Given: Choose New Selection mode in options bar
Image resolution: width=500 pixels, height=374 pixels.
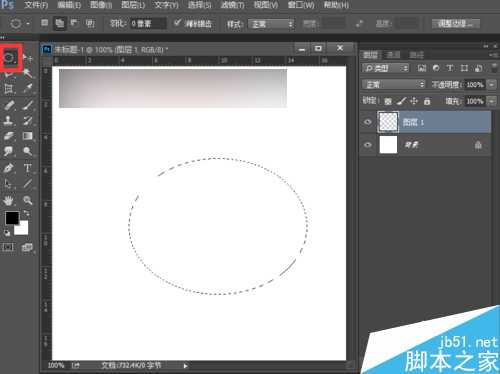Looking at the screenshot, I should pyautogui.click(x=44, y=23).
